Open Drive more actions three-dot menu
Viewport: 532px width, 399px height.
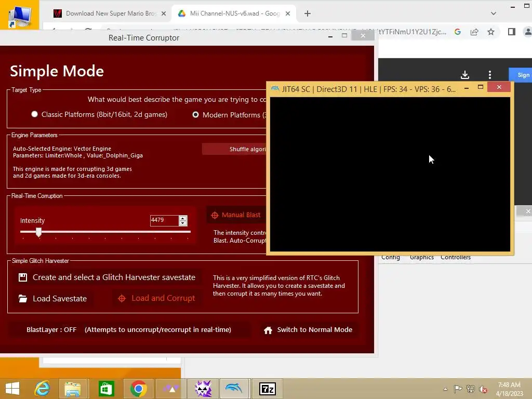(490, 75)
